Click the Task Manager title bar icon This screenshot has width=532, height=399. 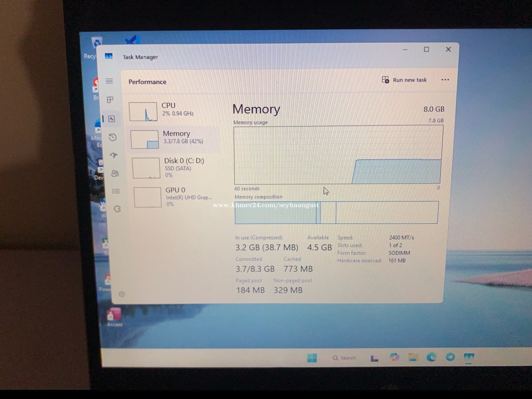coord(109,56)
